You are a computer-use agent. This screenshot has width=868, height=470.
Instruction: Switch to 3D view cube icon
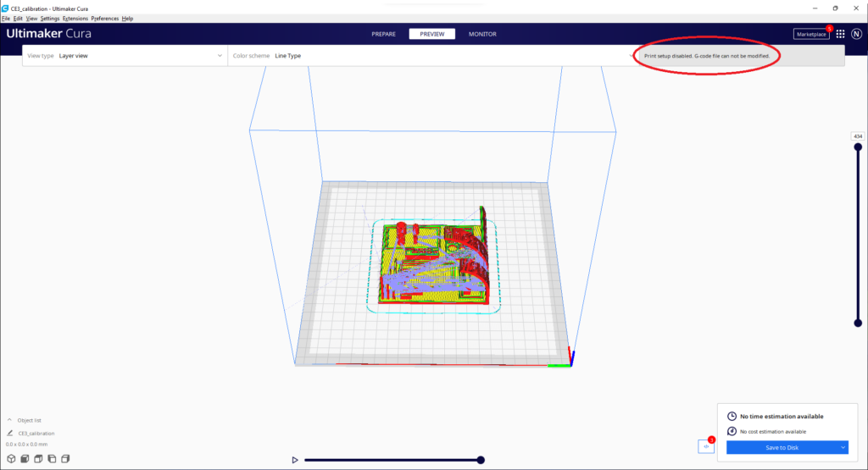click(11, 459)
